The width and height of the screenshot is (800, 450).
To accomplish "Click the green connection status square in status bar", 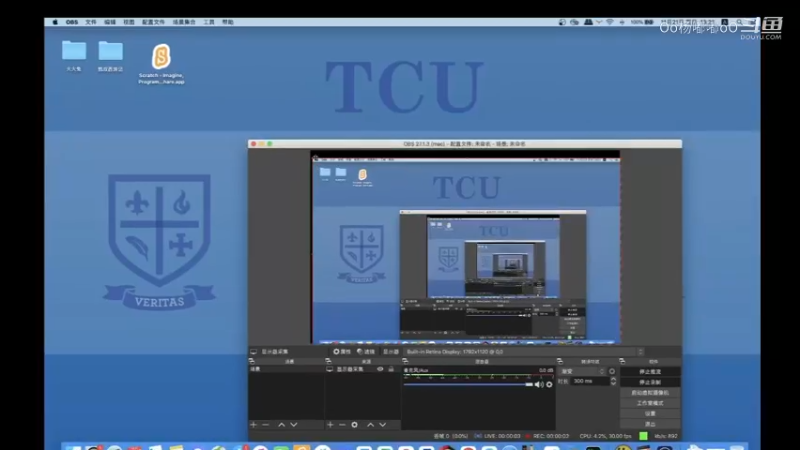I will tap(643, 436).
